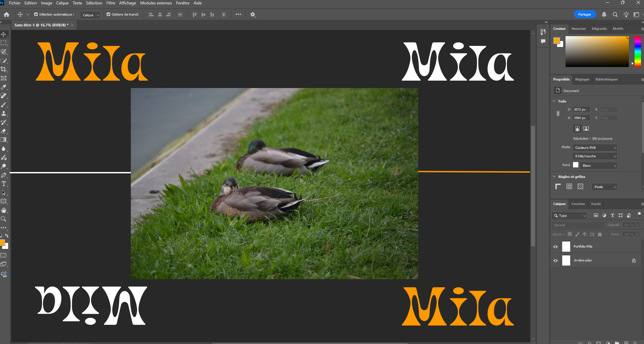Image resolution: width=644 pixels, height=344 pixels.
Task: Open the Mode Couleurs RVB dropdown
Action: pyautogui.click(x=595, y=147)
